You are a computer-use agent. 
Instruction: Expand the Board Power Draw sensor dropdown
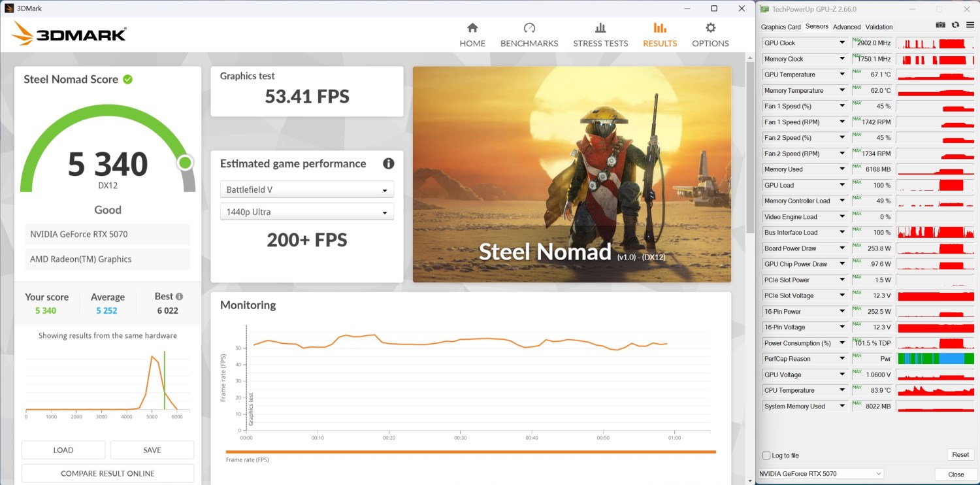tap(842, 248)
